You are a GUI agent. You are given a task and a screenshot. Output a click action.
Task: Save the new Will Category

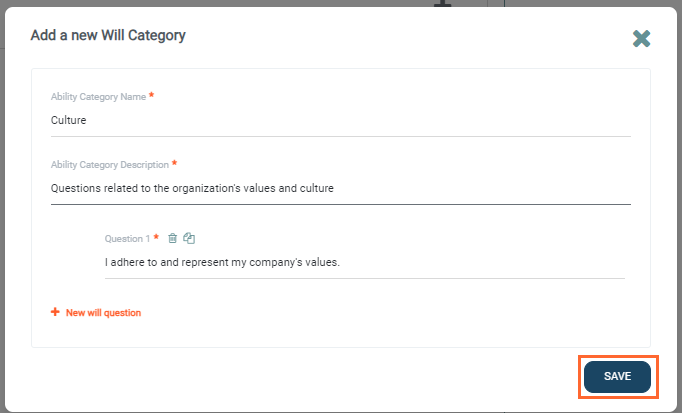click(617, 376)
